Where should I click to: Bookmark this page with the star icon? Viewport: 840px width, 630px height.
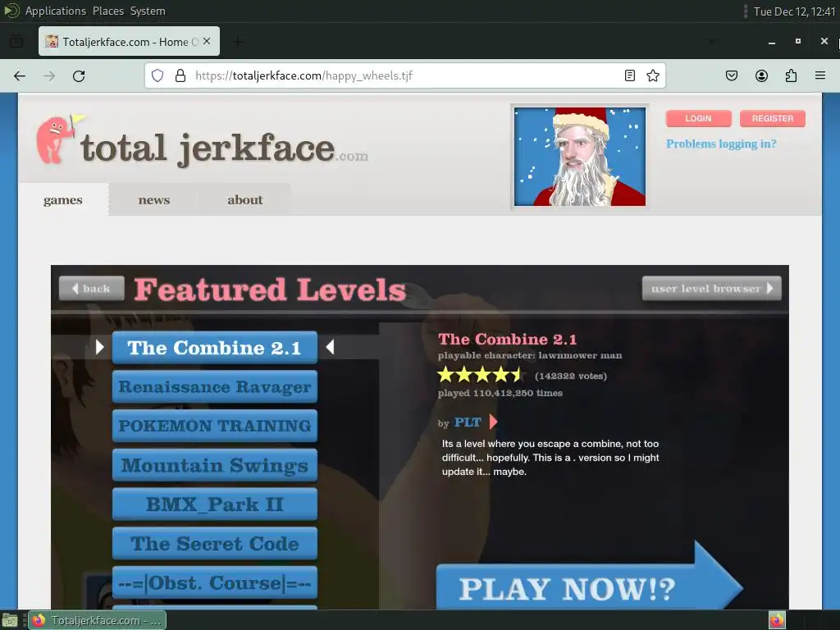(x=652, y=75)
